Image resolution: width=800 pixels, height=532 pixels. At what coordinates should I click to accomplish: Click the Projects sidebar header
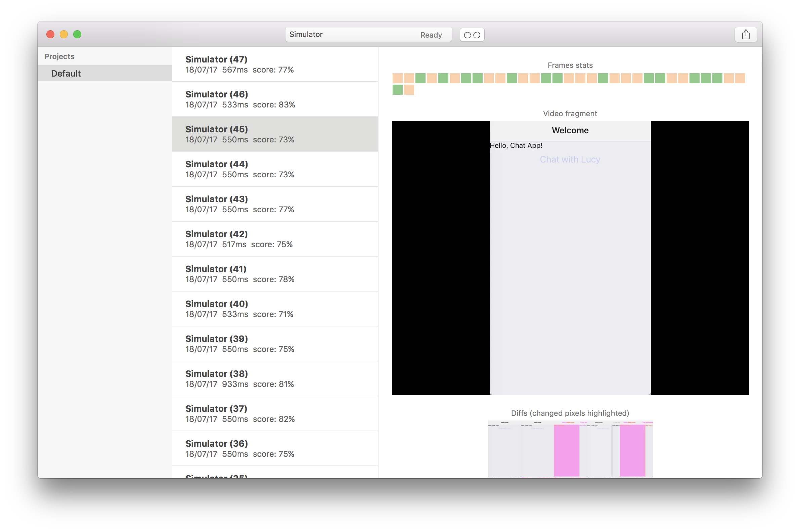pyautogui.click(x=59, y=56)
